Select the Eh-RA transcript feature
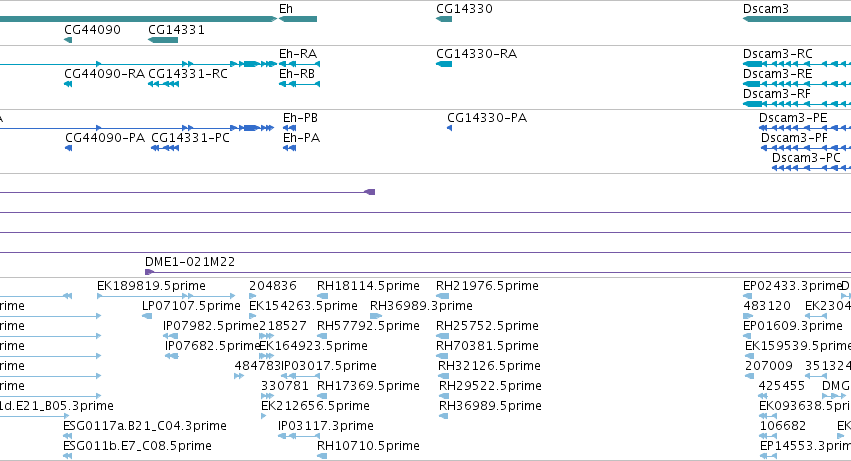The image size is (851, 461). [x=299, y=64]
